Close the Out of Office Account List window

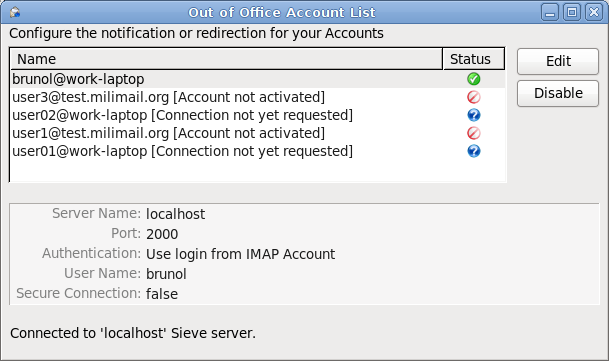tap(594, 12)
